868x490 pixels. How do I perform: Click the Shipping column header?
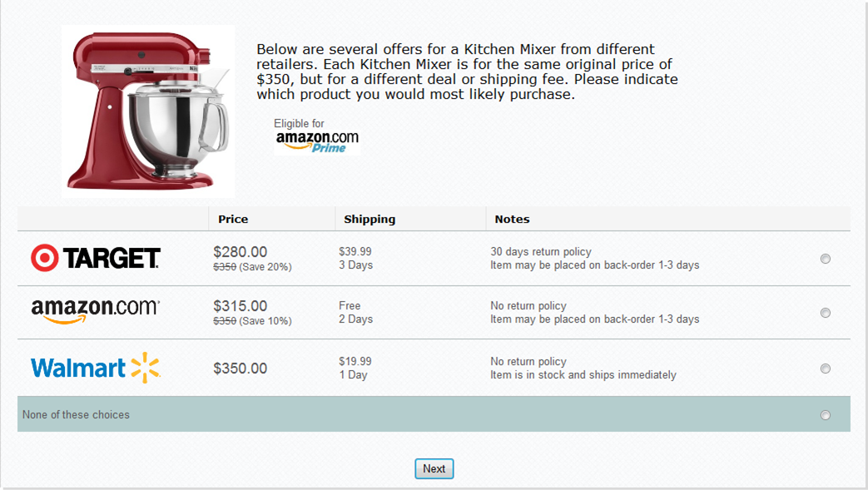pyautogui.click(x=370, y=220)
